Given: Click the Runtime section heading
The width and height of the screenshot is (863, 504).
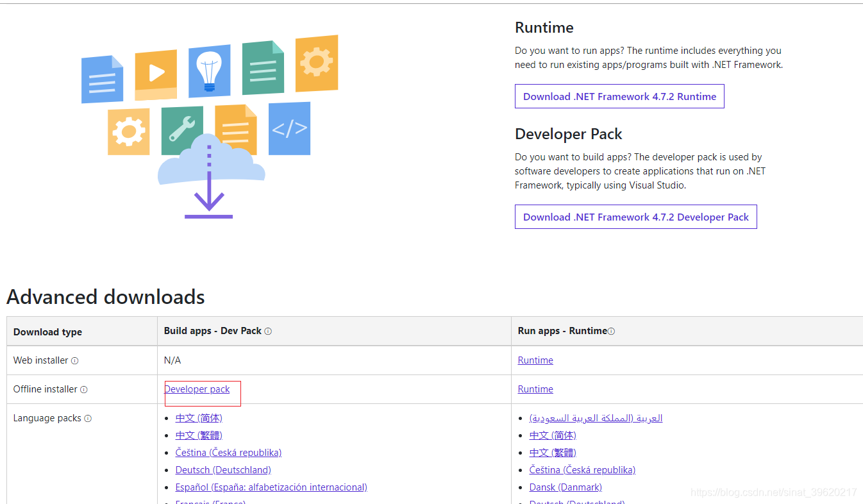Looking at the screenshot, I should pyautogui.click(x=544, y=28).
